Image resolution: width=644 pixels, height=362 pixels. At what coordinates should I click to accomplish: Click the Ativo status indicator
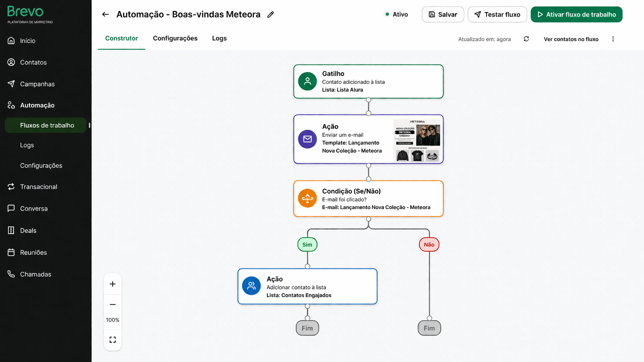point(396,15)
